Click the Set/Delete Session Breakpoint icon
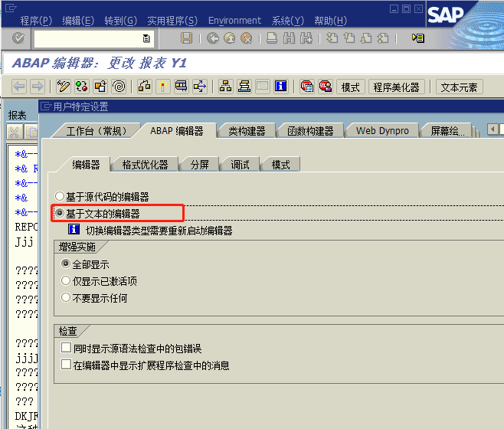The height and width of the screenshot is (429, 504). 307,87
